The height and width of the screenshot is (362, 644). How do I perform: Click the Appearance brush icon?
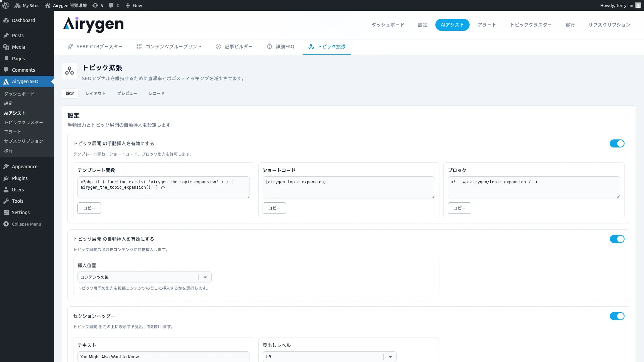tap(6, 167)
